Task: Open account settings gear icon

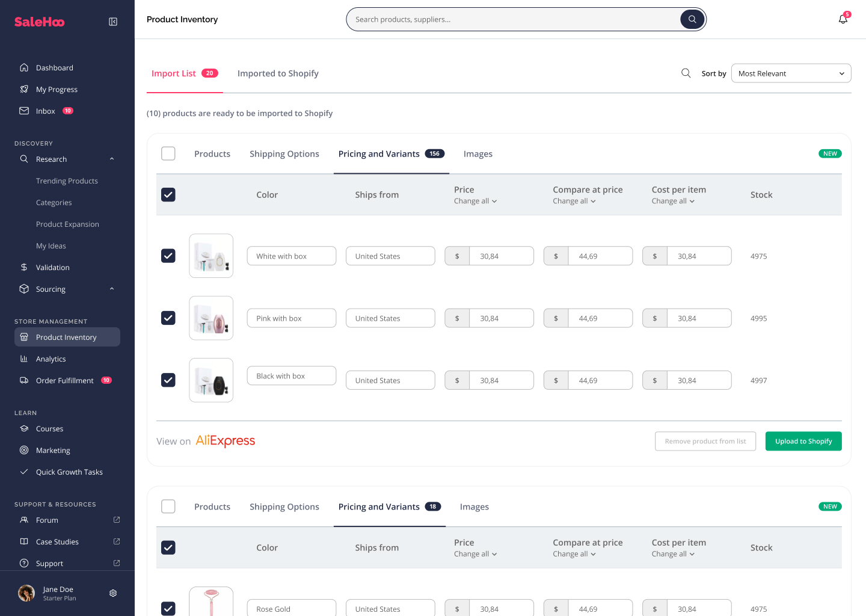Action: pyautogui.click(x=113, y=593)
